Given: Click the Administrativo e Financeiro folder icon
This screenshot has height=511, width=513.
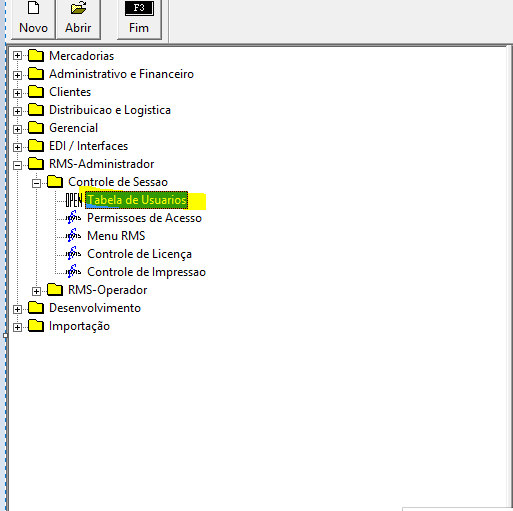Looking at the screenshot, I should point(36,73).
